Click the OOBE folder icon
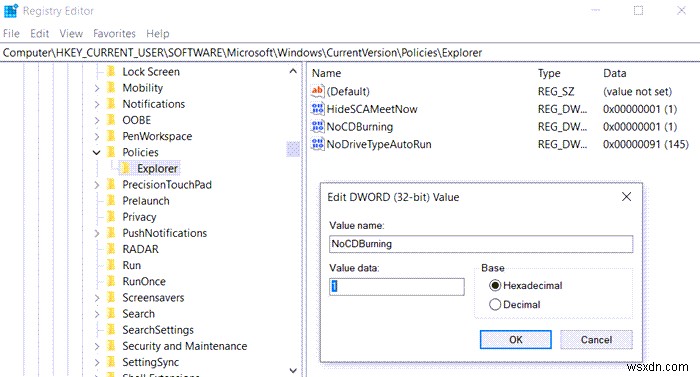This screenshot has width=700, height=377. (111, 120)
